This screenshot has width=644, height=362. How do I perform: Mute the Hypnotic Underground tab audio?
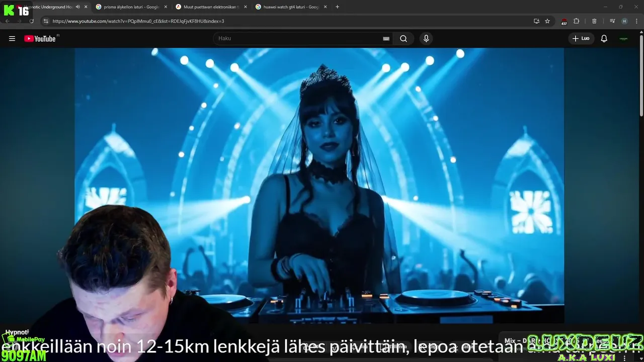pos(77,7)
